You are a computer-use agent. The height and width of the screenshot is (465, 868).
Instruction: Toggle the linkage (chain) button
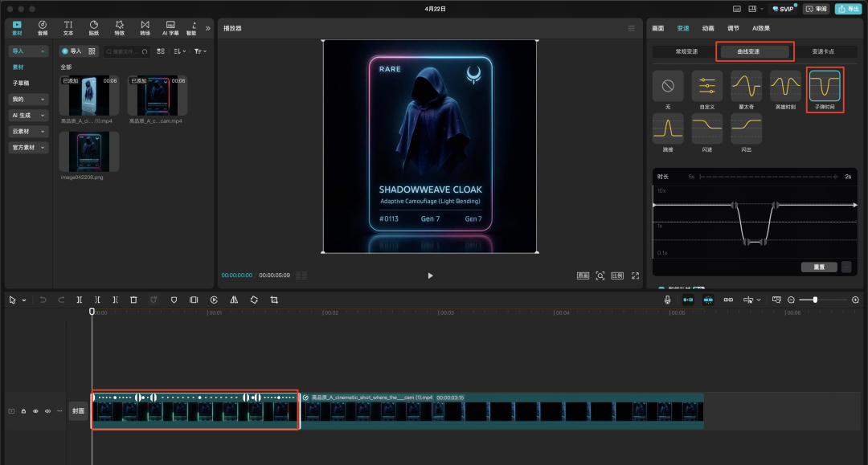point(728,300)
